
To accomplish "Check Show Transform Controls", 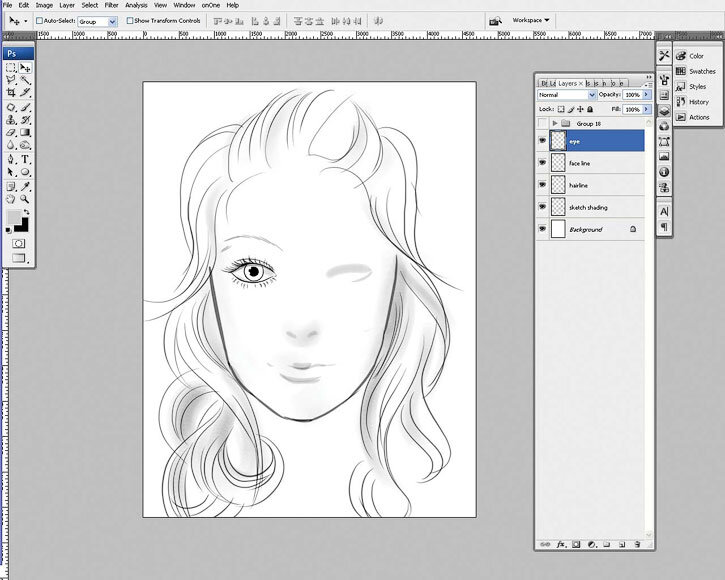I will (x=130, y=20).
